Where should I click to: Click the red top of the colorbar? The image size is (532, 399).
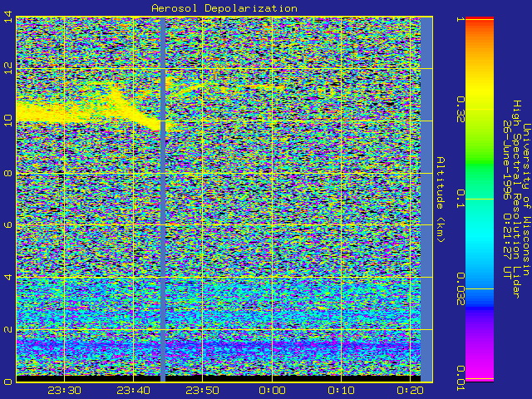pyautogui.click(x=480, y=18)
